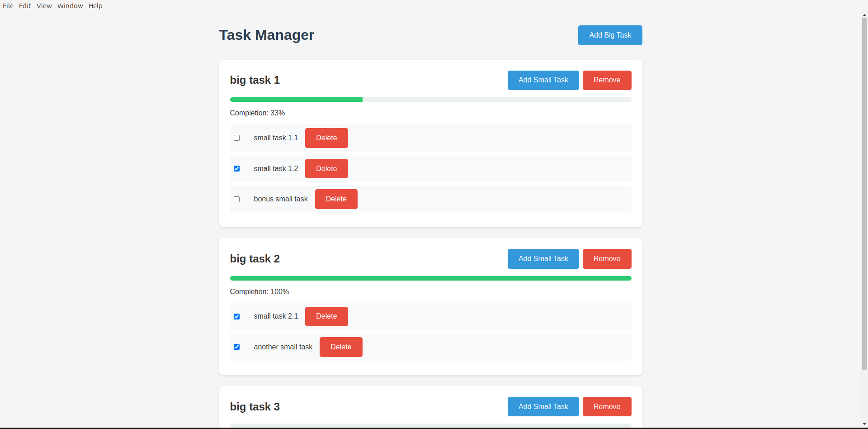Click Add Small Task under big task 2
The image size is (868, 429).
543,258
